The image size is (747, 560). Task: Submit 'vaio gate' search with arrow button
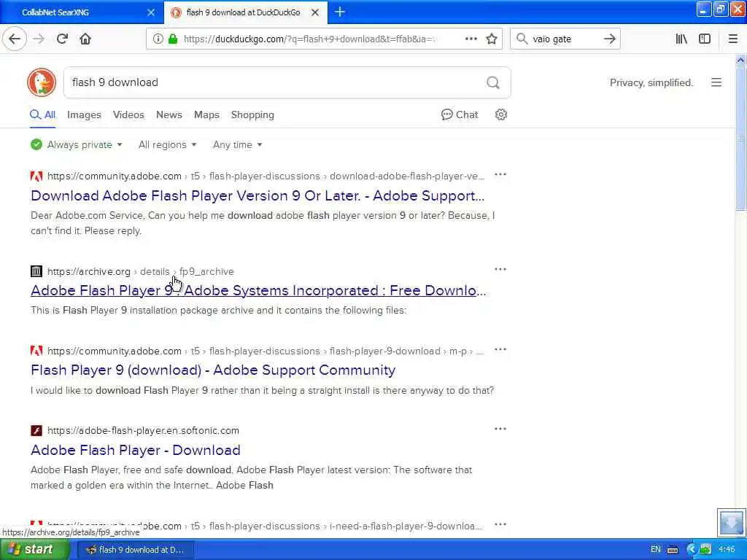click(609, 39)
